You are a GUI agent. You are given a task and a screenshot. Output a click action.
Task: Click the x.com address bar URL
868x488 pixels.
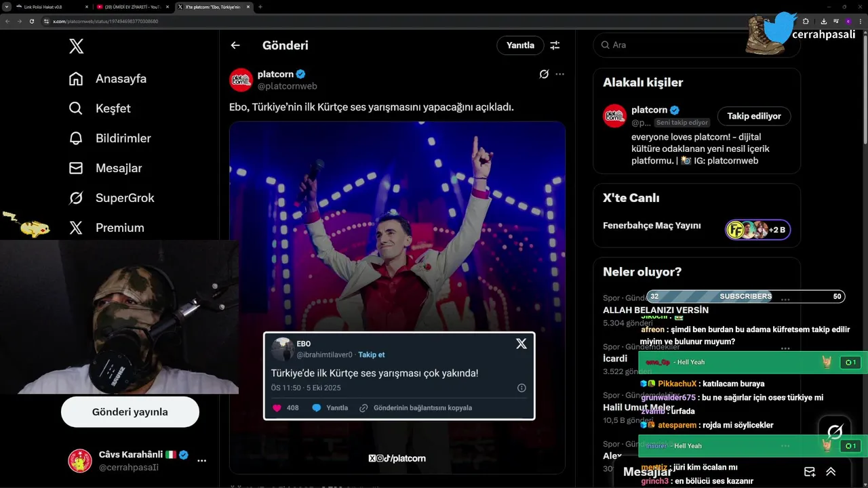tap(105, 21)
